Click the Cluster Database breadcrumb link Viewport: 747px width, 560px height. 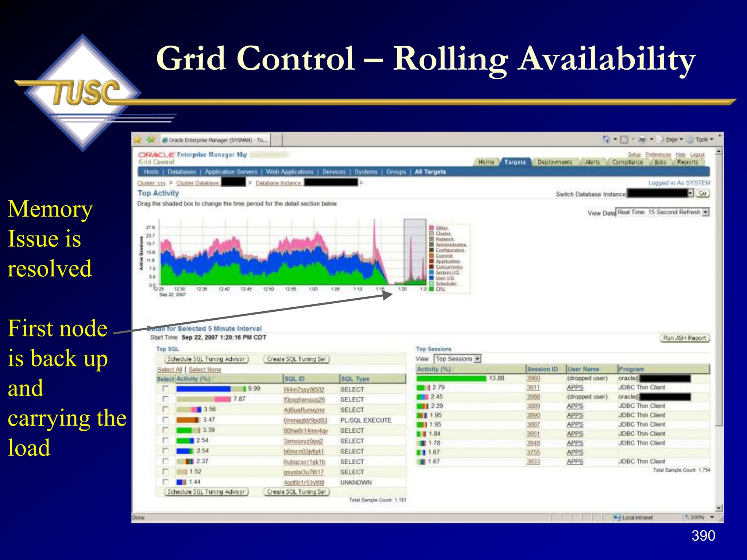[198, 183]
